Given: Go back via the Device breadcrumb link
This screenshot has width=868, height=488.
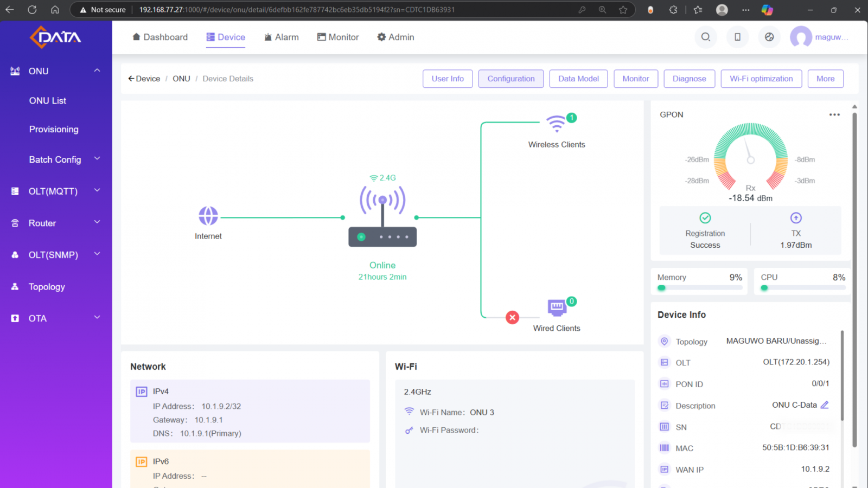Looking at the screenshot, I should (144, 79).
